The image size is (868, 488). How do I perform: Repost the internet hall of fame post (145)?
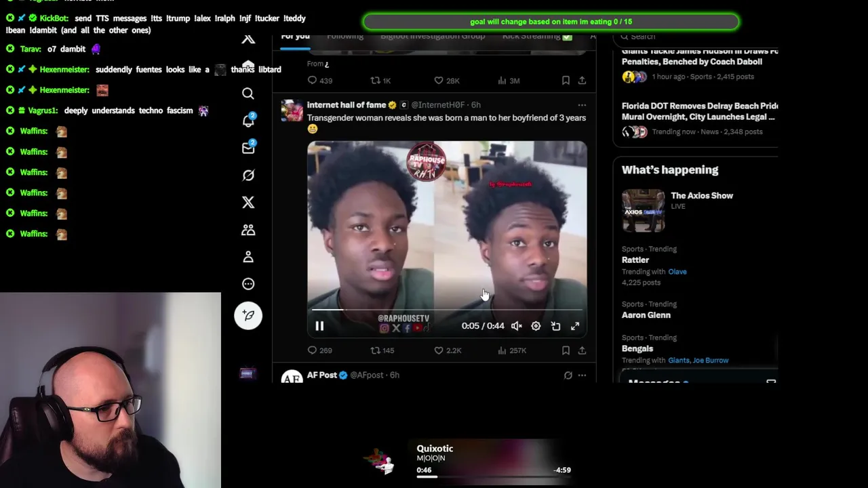coord(382,350)
